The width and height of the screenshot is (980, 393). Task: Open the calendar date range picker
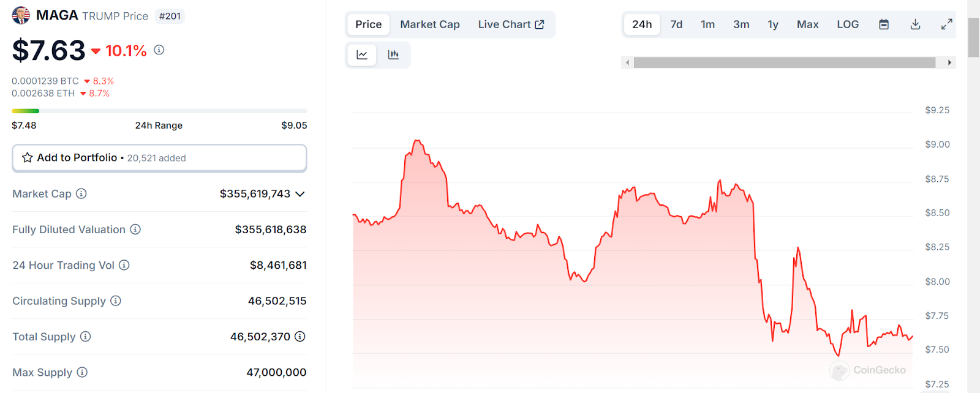click(x=884, y=24)
